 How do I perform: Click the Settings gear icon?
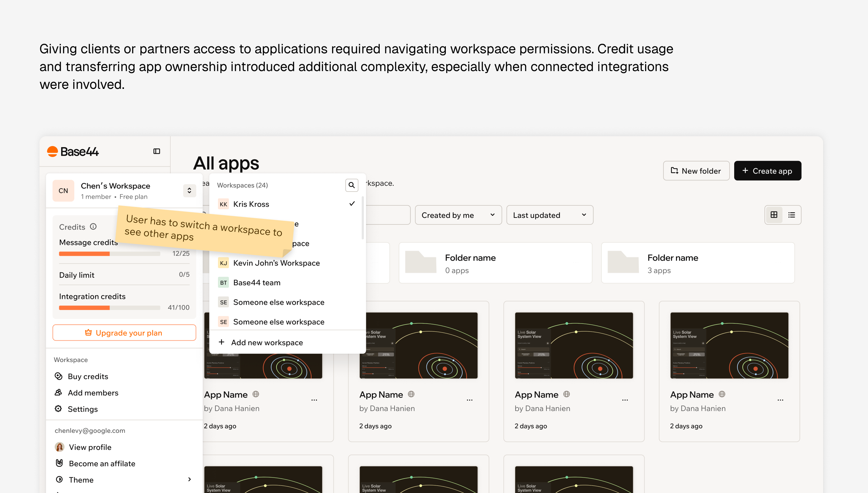(58, 409)
